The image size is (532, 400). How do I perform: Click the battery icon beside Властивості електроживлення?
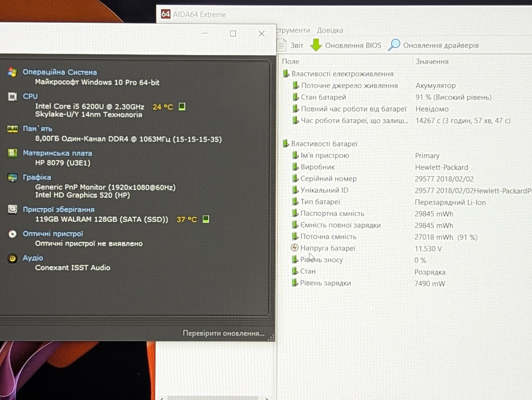[x=286, y=74]
